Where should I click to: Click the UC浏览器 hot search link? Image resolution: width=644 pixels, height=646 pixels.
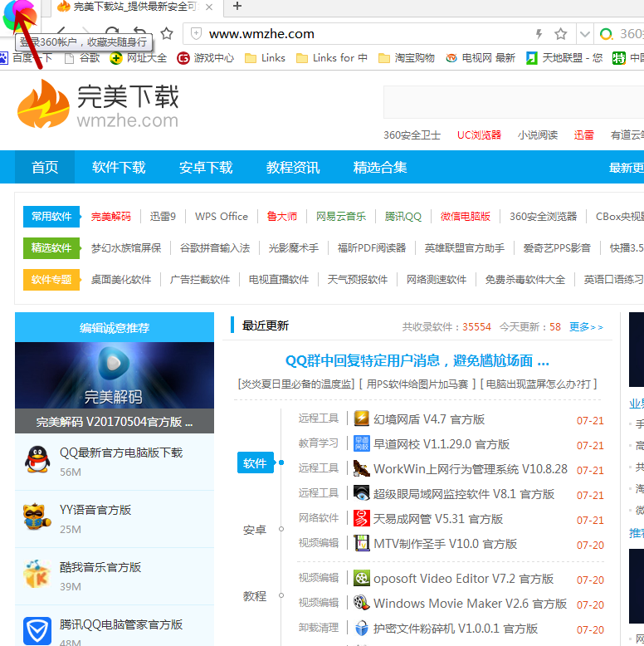tap(480, 135)
